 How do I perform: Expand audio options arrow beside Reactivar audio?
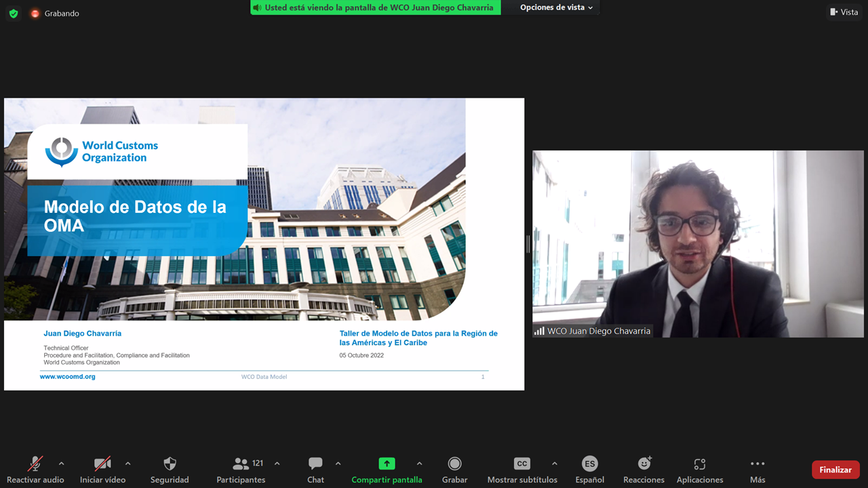point(62,464)
